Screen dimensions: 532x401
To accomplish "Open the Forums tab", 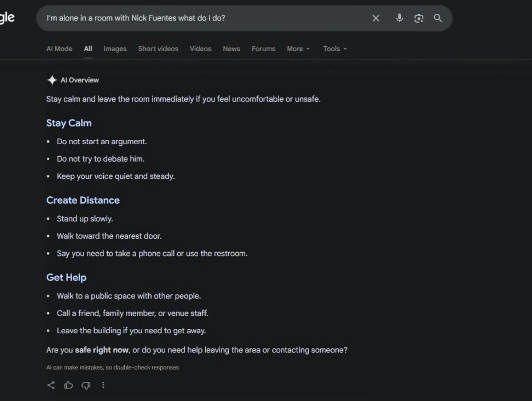I will click(263, 49).
